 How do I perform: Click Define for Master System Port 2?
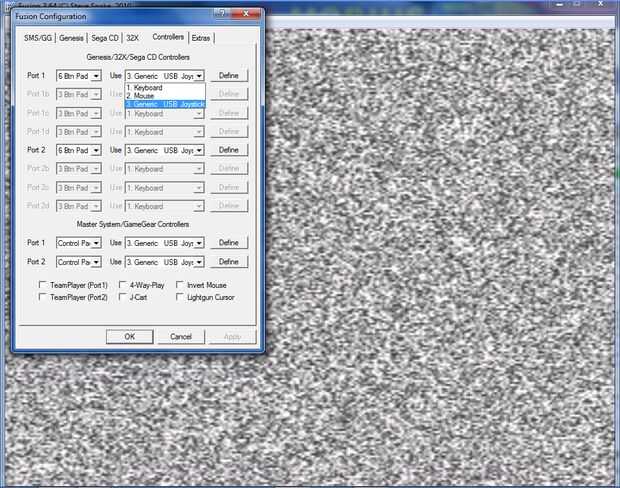click(x=229, y=261)
